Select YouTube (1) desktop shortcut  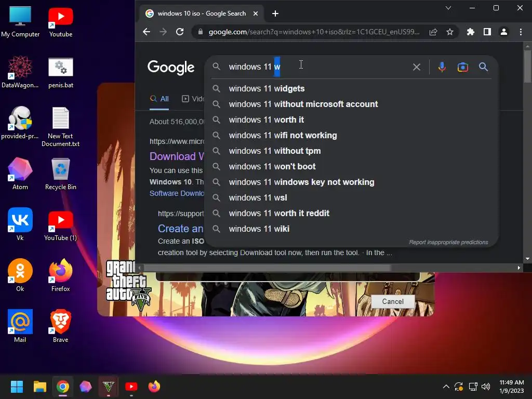(x=61, y=224)
